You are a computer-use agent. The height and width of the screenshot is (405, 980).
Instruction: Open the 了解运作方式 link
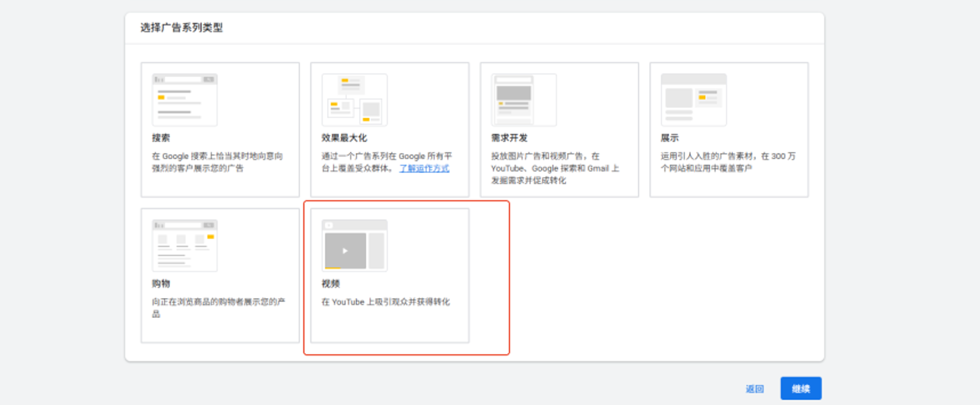click(424, 169)
